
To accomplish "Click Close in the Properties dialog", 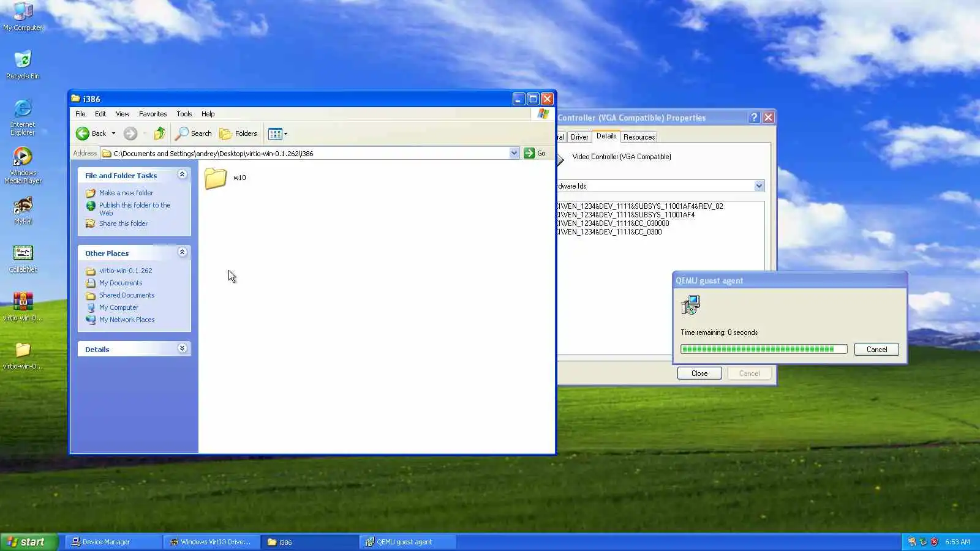I will (699, 373).
